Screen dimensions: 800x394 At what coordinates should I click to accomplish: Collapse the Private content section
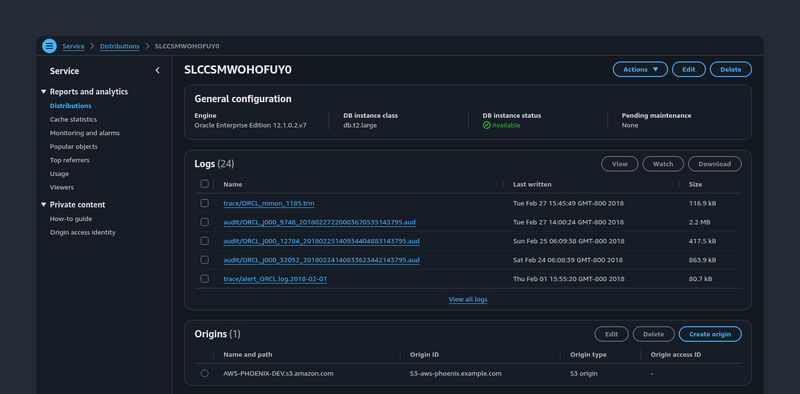point(43,205)
